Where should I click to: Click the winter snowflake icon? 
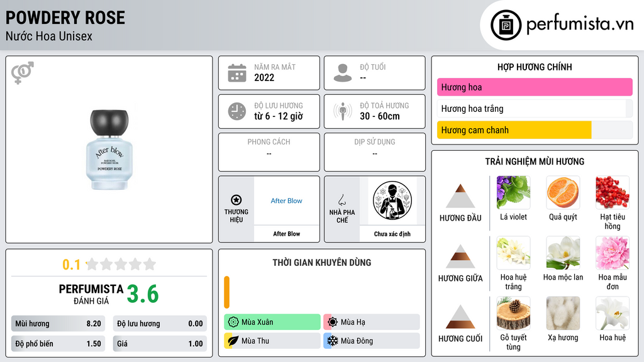point(333,341)
